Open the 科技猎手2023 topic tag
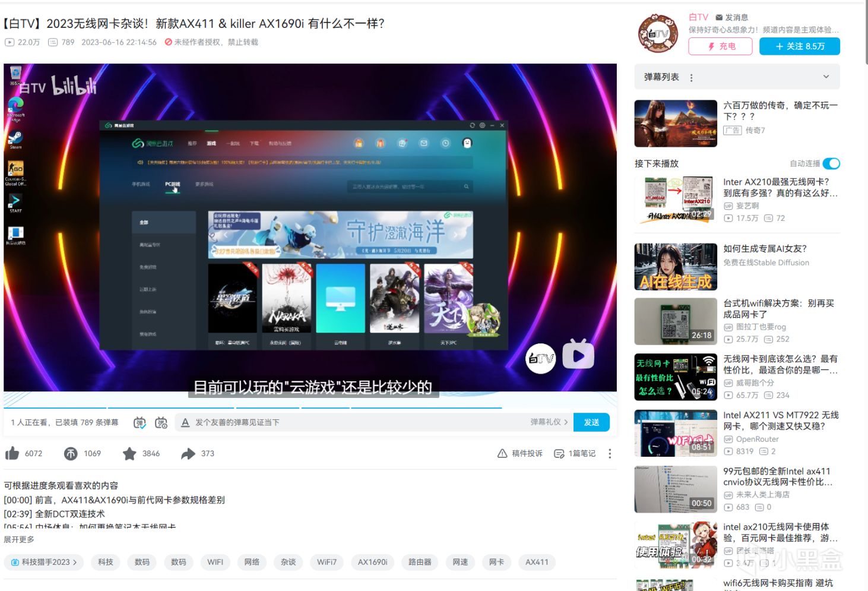 [x=44, y=562]
